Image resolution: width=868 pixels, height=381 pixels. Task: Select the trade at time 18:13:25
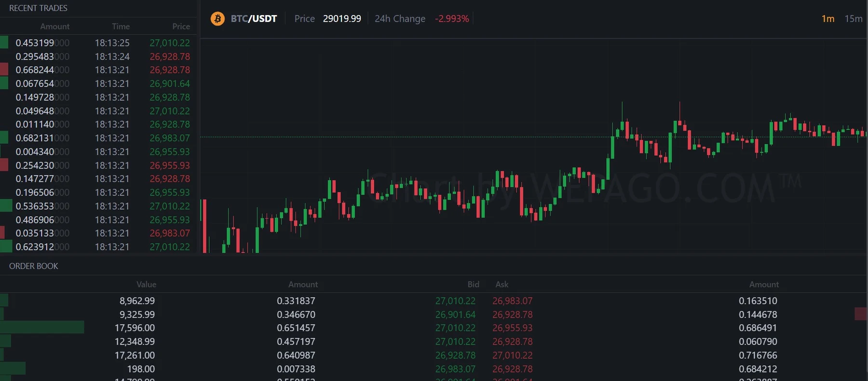(x=98, y=43)
